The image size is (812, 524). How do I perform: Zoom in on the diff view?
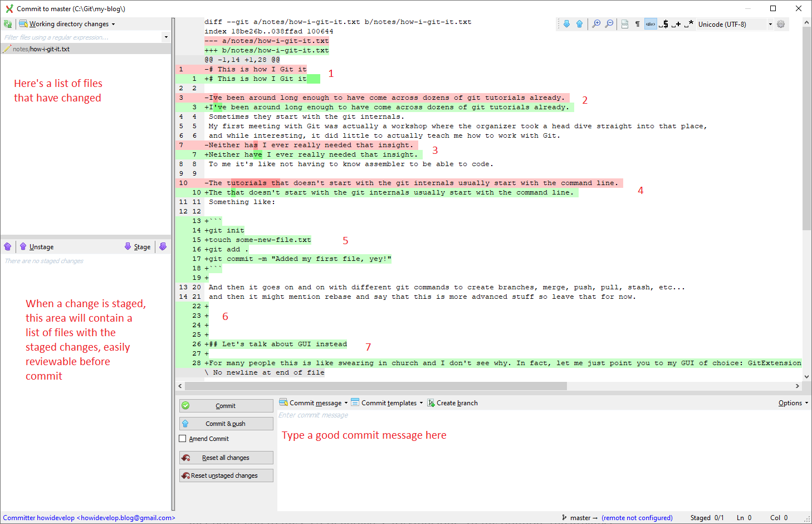596,24
